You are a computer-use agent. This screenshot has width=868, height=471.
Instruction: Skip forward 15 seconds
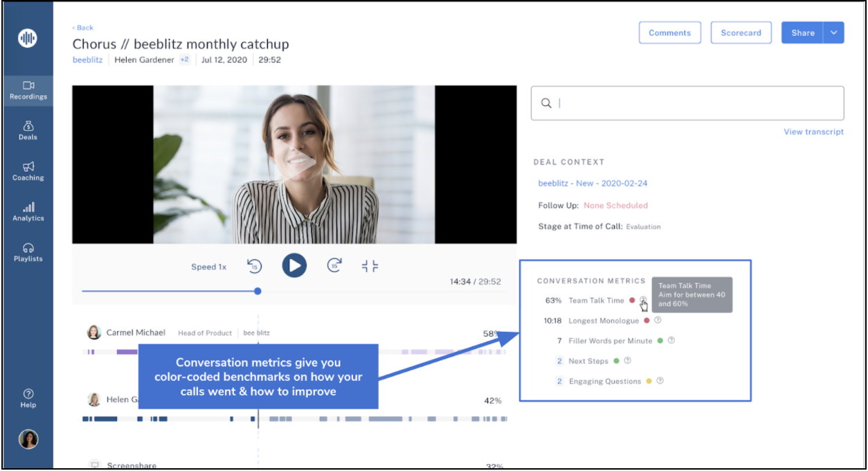334,266
